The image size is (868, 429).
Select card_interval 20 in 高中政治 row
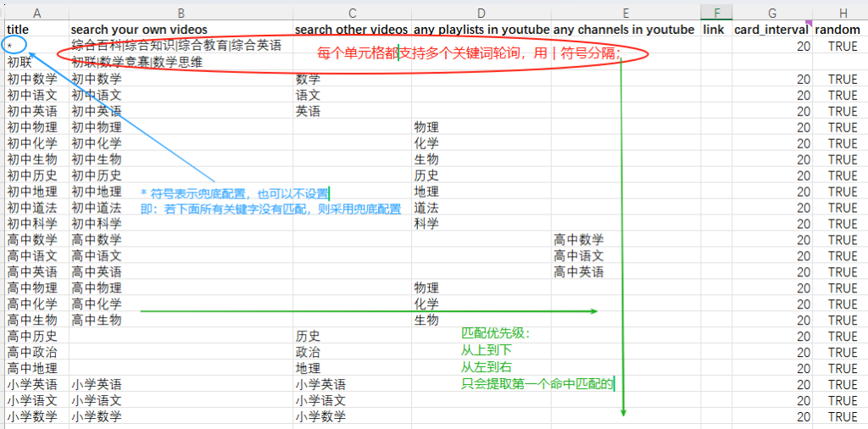tap(773, 352)
